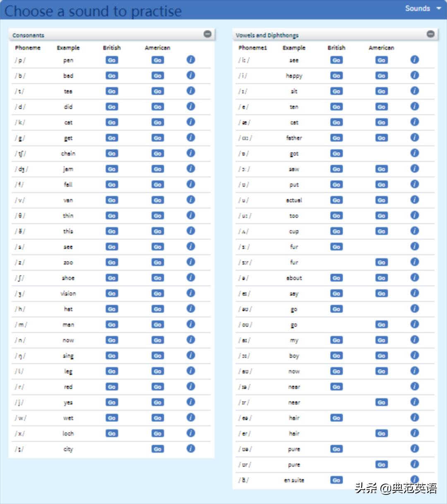Show info for the 'actual' vowel
The height and width of the screenshot is (504, 447).
click(x=415, y=200)
